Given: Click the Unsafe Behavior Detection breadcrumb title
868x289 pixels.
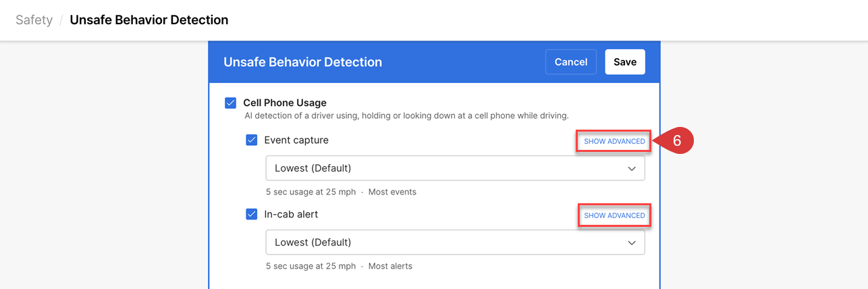Looking at the screenshot, I should (149, 20).
